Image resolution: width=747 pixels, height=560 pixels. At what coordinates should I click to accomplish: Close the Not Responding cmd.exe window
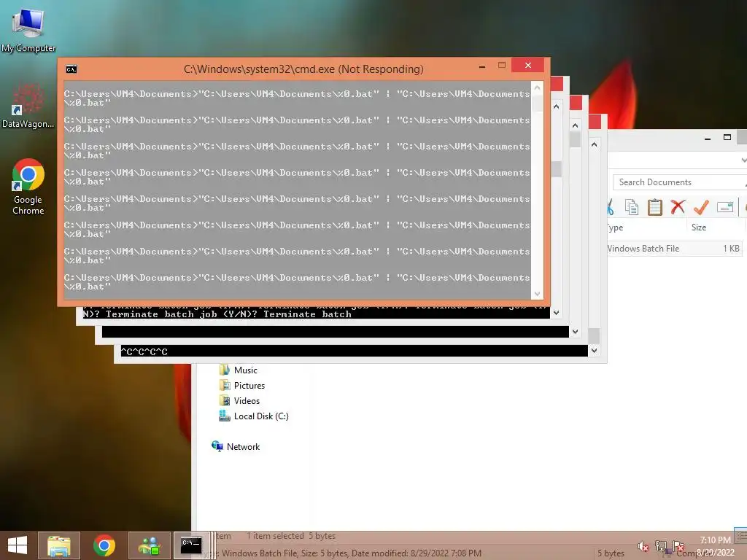[528, 65]
